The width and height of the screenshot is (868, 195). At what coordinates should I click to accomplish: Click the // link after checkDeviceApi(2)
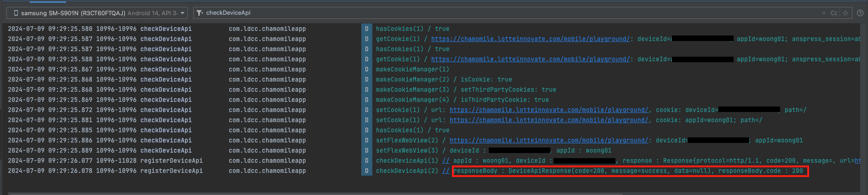pos(446,171)
